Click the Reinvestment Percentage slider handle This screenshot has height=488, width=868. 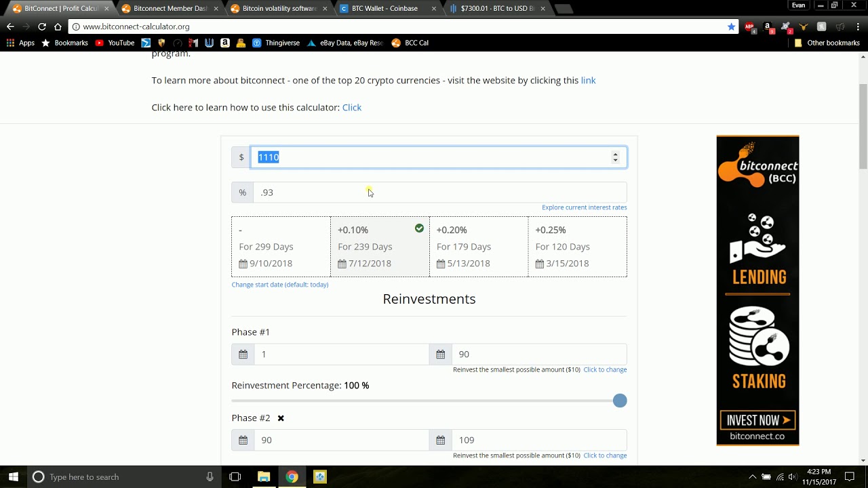tap(620, 401)
